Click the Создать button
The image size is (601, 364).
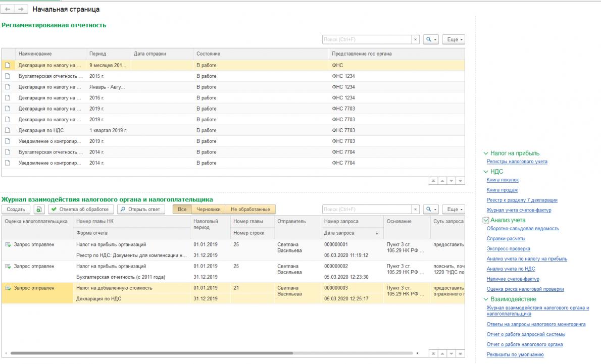pyautogui.click(x=16, y=209)
